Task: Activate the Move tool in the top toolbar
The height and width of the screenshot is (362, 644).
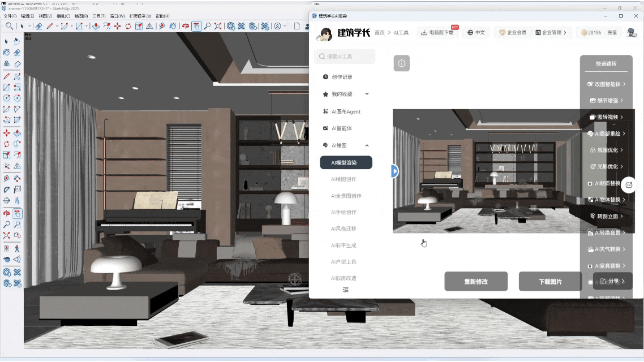Action: pyautogui.click(x=118, y=26)
